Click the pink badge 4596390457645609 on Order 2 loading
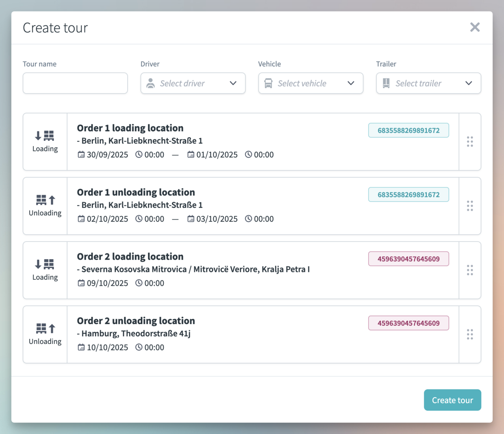Image resolution: width=504 pixels, height=434 pixels. click(x=408, y=259)
